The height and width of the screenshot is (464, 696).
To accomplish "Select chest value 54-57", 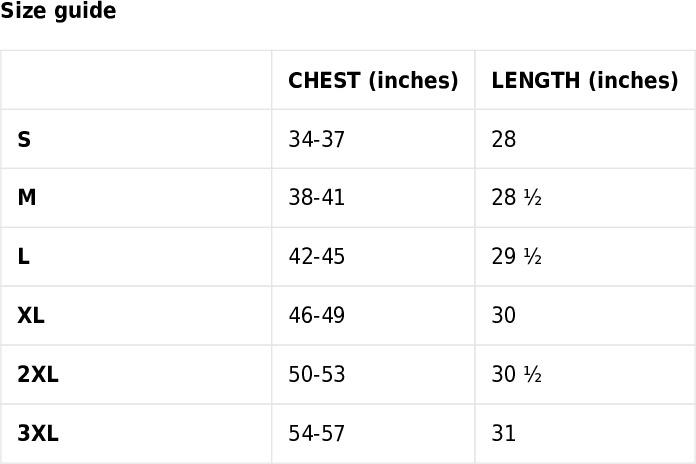I will [x=316, y=433].
